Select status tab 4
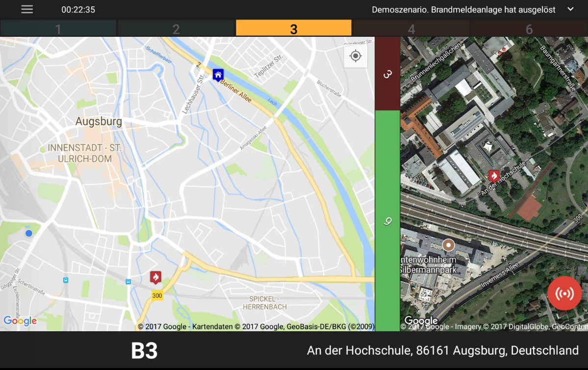 [411, 28]
